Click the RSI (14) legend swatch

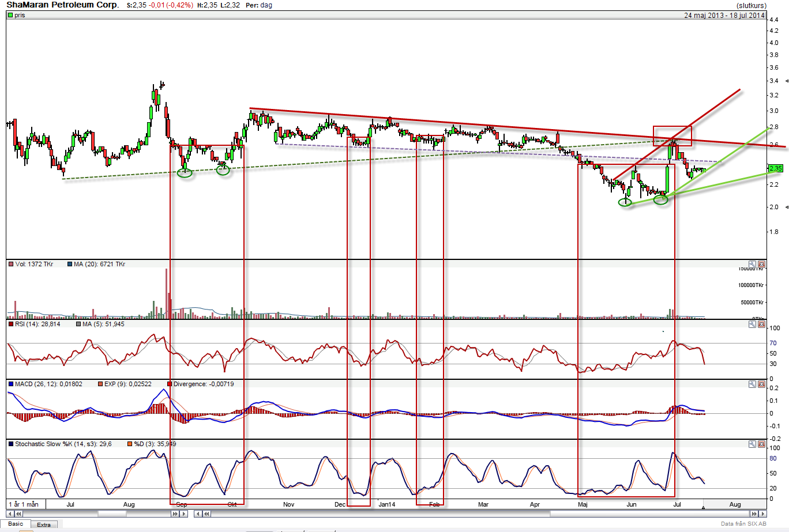pyautogui.click(x=11, y=325)
